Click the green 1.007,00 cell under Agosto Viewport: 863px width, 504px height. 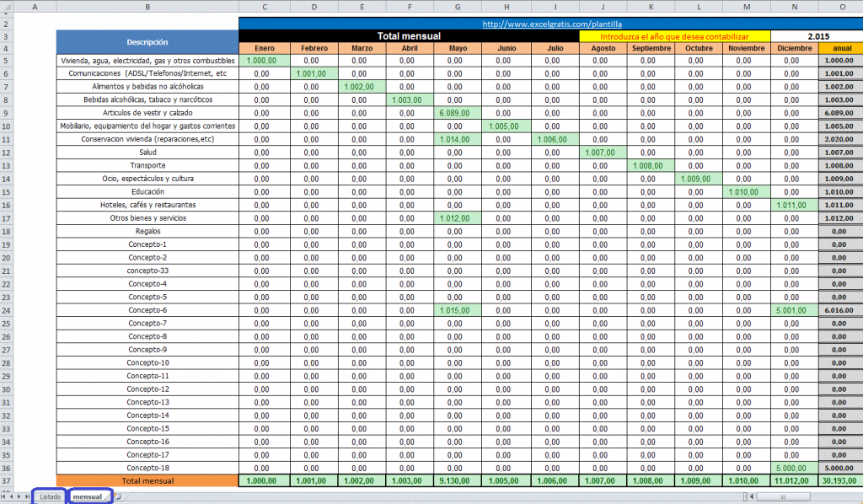[603, 153]
